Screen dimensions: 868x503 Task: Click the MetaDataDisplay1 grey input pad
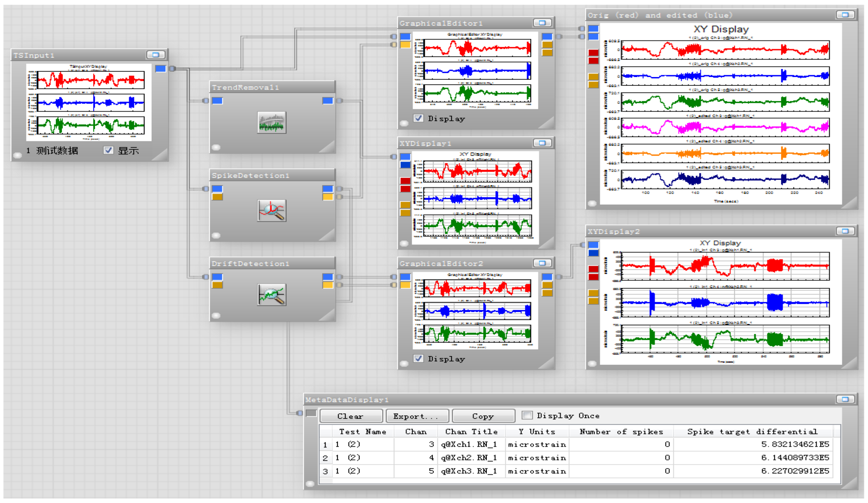point(311,413)
